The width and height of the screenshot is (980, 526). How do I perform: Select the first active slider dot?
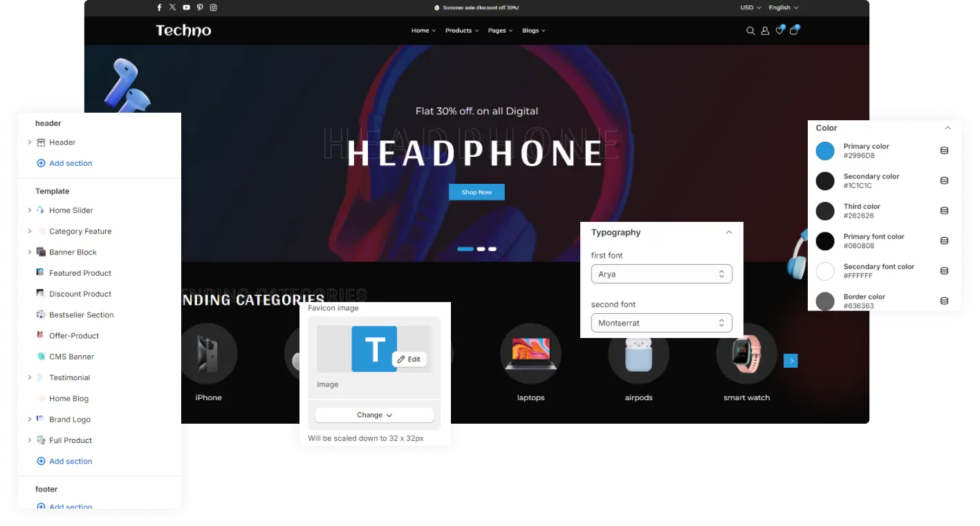click(465, 249)
